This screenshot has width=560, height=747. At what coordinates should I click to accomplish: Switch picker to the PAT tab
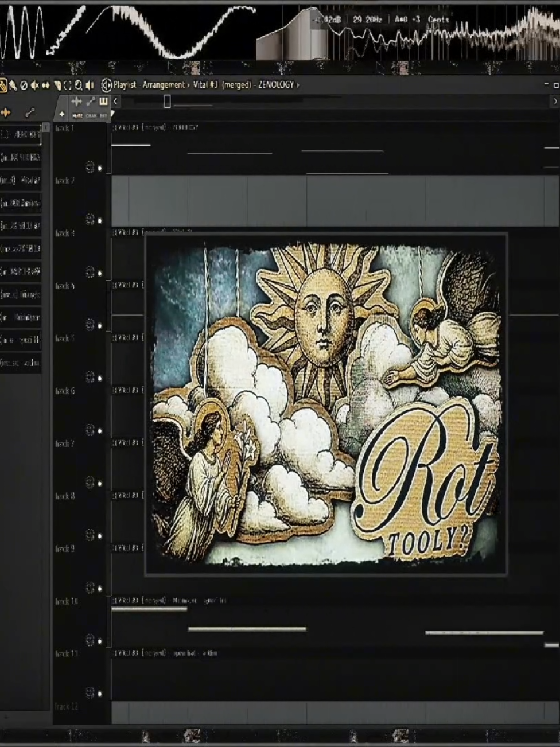click(103, 115)
